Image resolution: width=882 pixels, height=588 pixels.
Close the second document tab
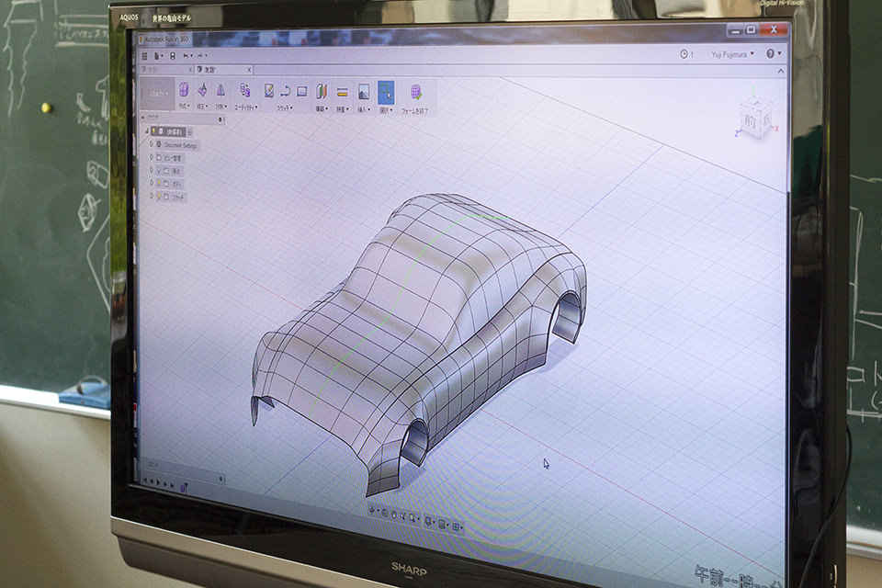click(249, 70)
